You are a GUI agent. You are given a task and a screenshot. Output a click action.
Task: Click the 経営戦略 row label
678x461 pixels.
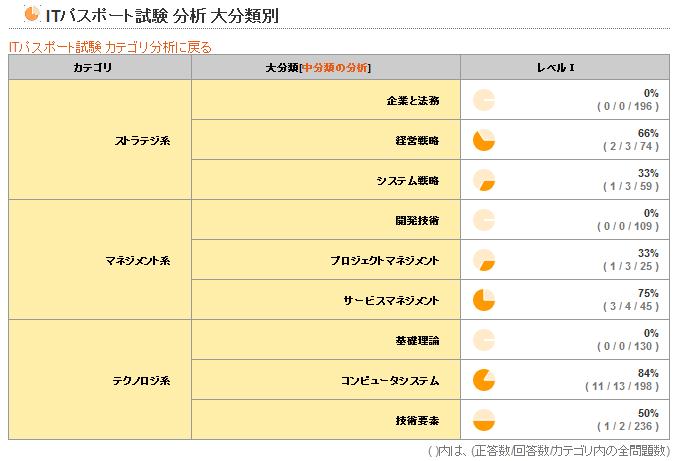(417, 140)
